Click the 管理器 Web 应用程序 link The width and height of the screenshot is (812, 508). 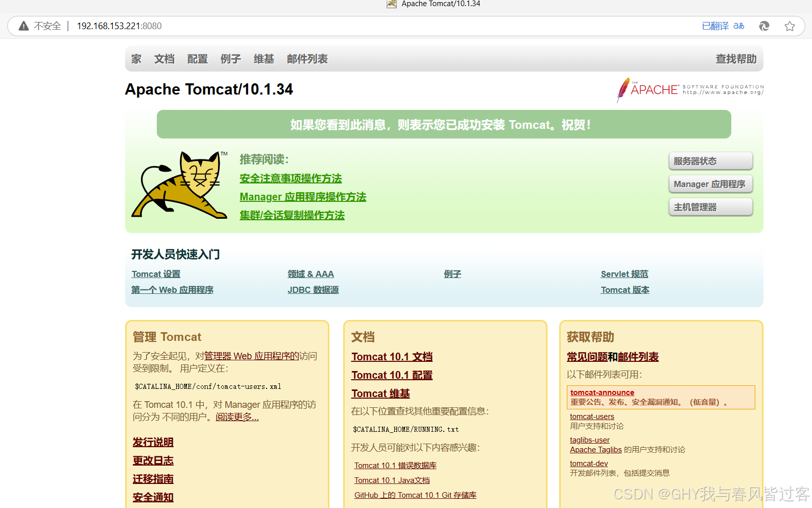(x=252, y=356)
